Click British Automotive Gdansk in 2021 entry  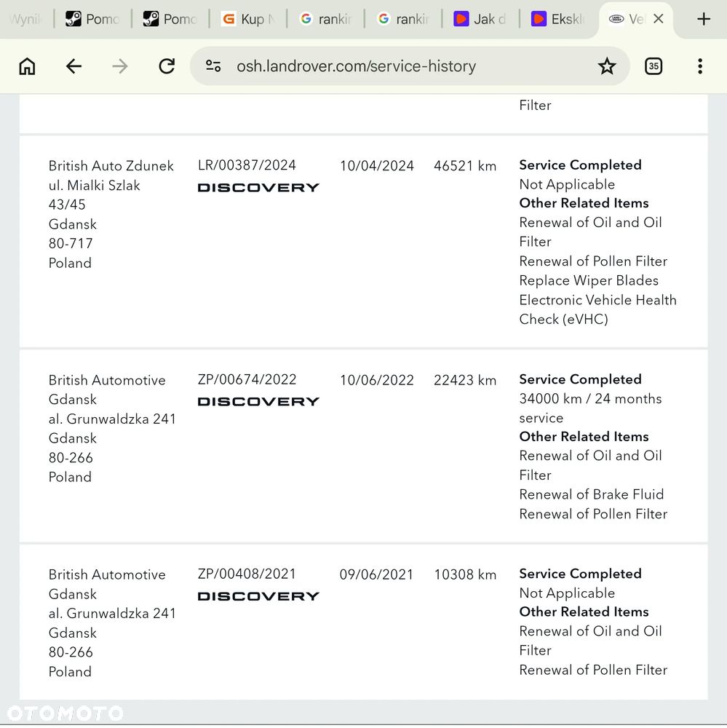107,584
